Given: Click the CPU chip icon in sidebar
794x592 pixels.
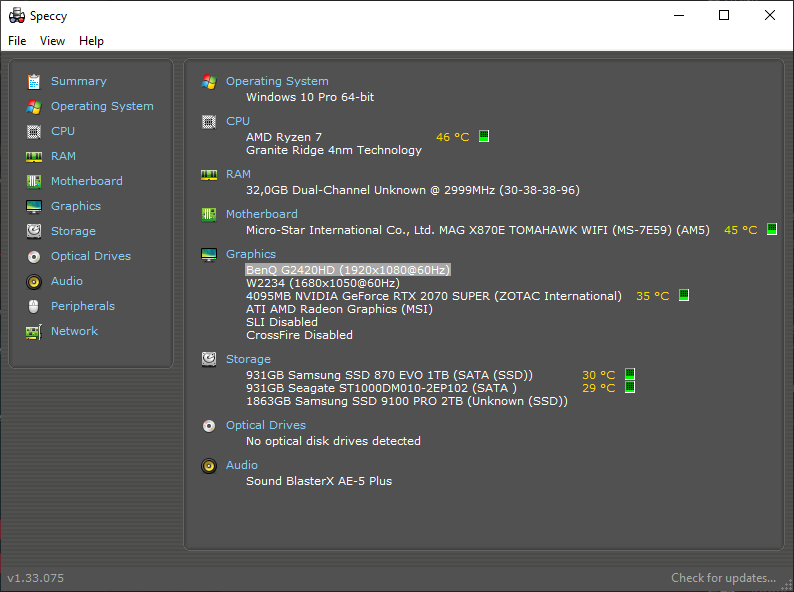Looking at the screenshot, I should click(x=34, y=132).
